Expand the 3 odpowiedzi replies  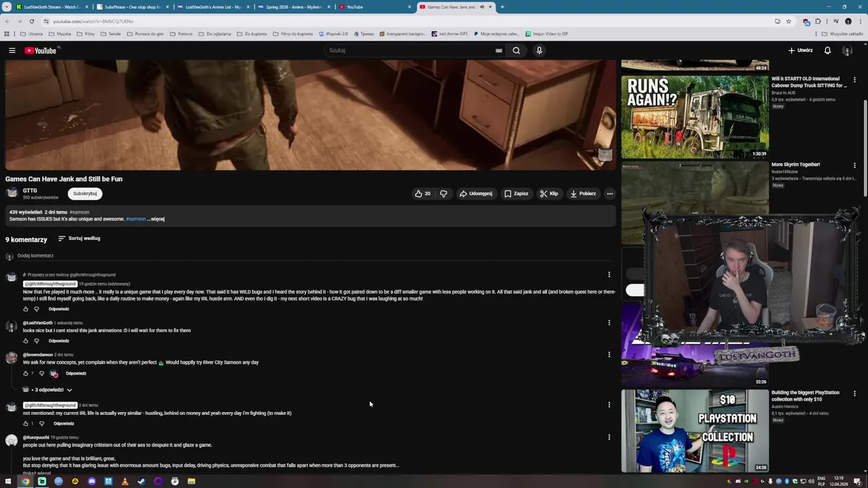[47, 390]
